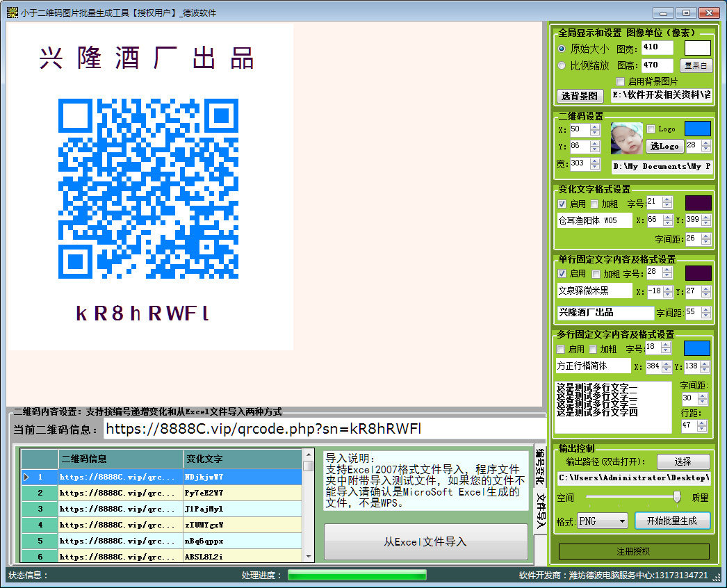Select table row 2 with Py7eE2W7

(162, 493)
